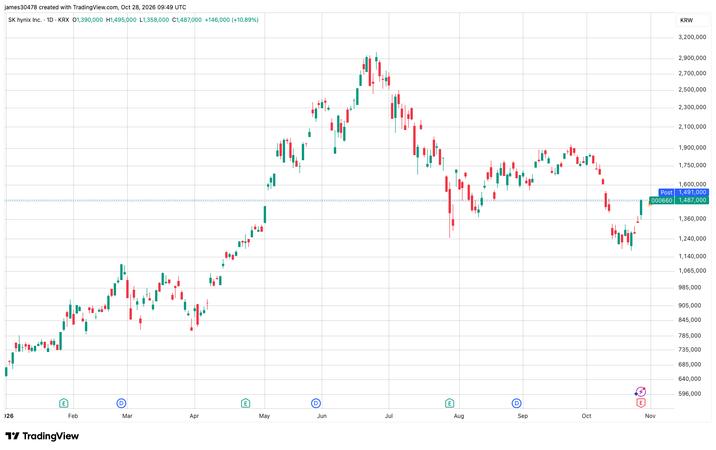The width and height of the screenshot is (716, 450).
Task: Click the dividend D marker near Mar
Action: (121, 403)
